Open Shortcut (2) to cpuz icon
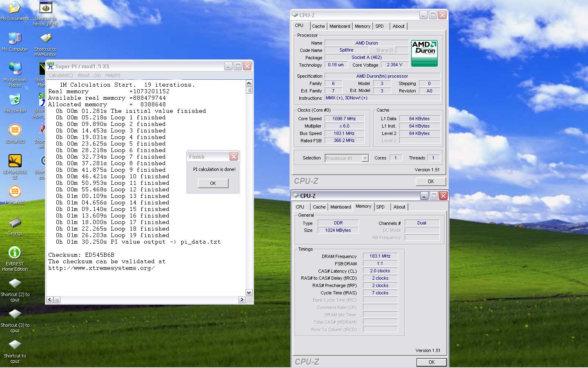The width and height of the screenshot is (588, 368). click(15, 289)
